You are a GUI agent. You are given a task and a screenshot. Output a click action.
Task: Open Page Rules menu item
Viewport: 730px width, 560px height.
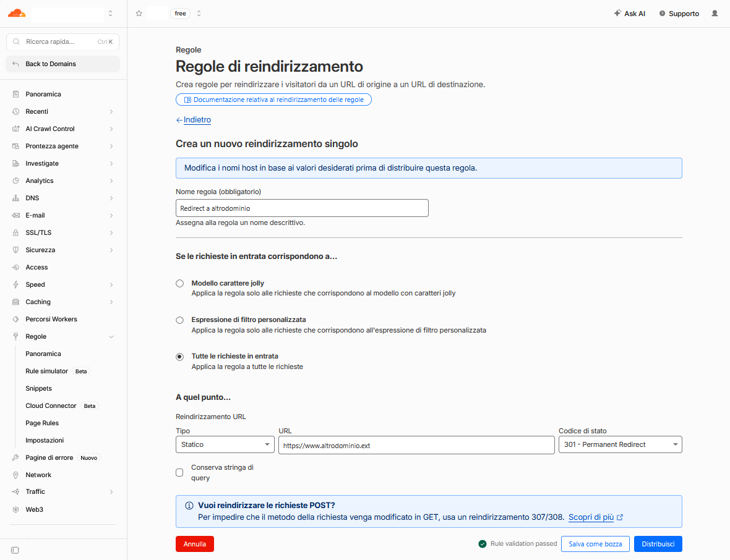click(x=42, y=423)
